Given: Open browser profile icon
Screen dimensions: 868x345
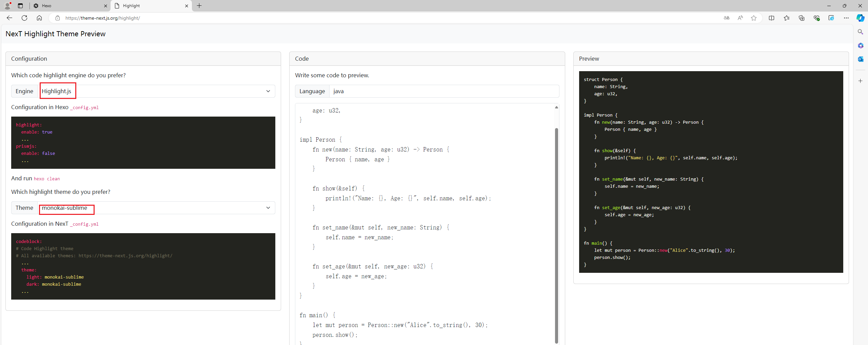Looking at the screenshot, I should (7, 5).
